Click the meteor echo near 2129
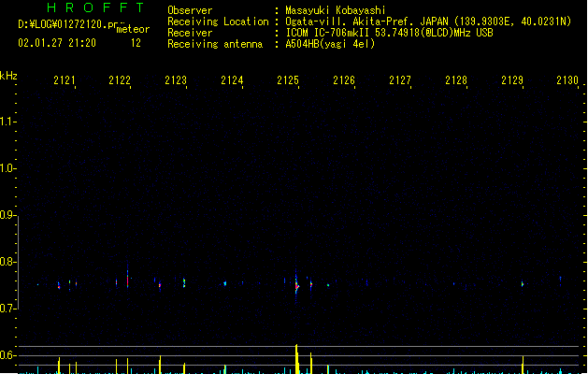Image resolution: width=588 pixels, height=374 pixels. [523, 284]
